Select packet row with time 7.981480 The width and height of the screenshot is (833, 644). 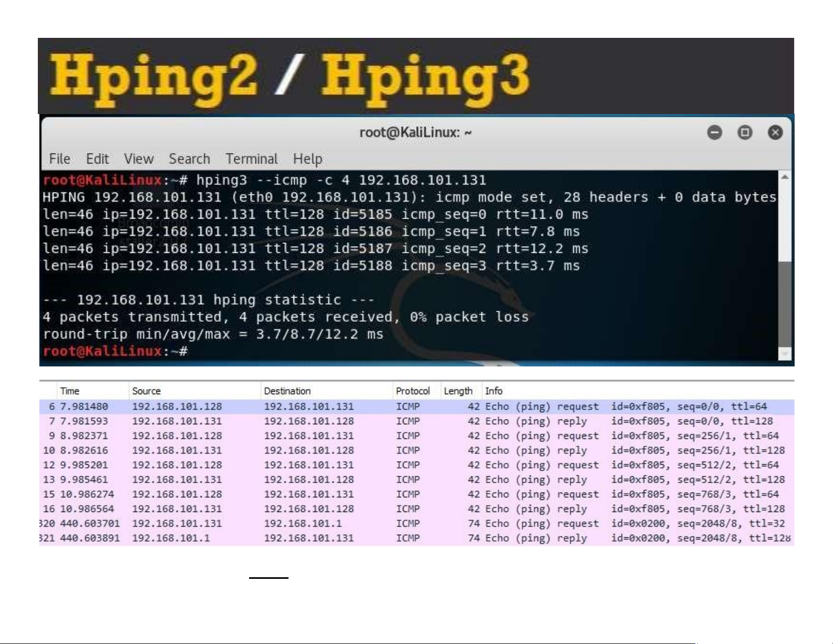[417, 406]
